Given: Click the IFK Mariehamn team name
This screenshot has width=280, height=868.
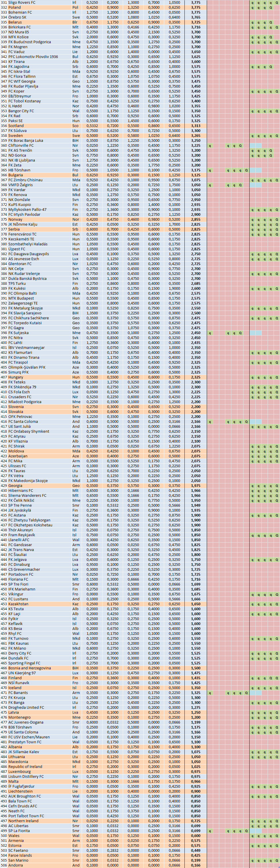Looking at the screenshot, I should tap(22, 589).
